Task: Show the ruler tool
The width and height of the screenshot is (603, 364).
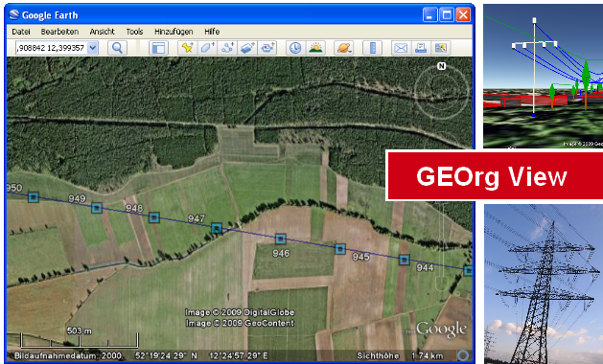Action: tap(372, 48)
